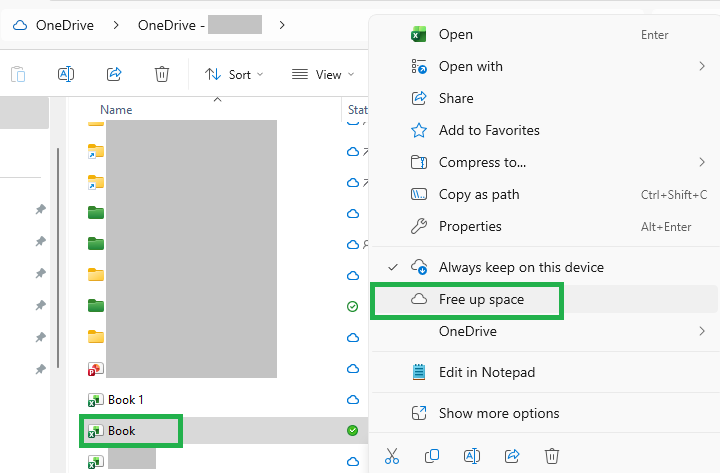Click Show more options
The height and width of the screenshot is (473, 720).
(x=544, y=413)
